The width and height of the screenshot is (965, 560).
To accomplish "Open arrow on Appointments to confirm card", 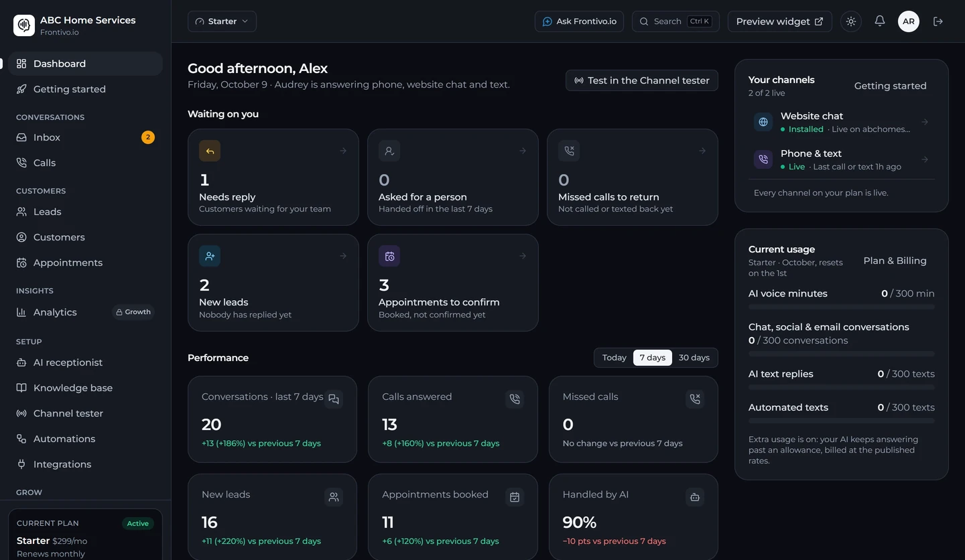I will click(523, 256).
